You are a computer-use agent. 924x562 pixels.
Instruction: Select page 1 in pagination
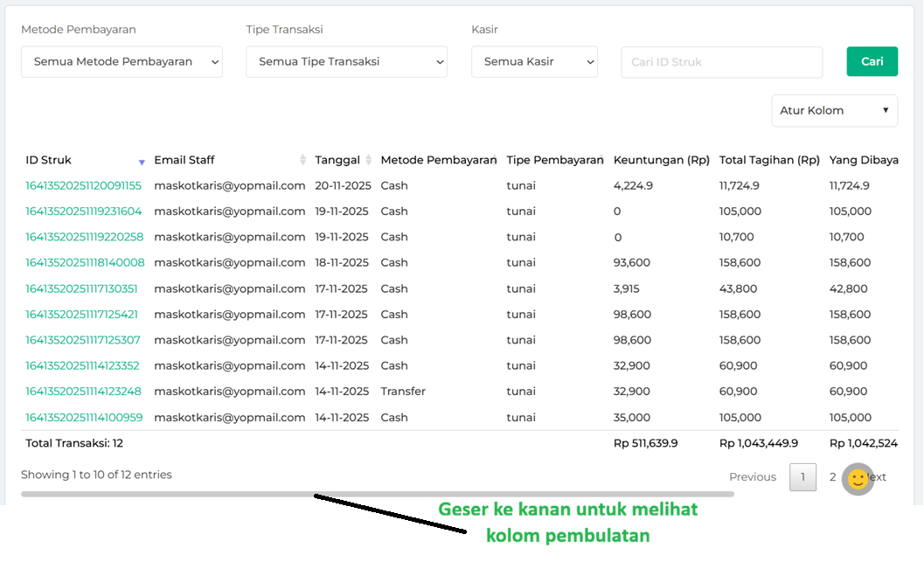pyautogui.click(x=802, y=477)
